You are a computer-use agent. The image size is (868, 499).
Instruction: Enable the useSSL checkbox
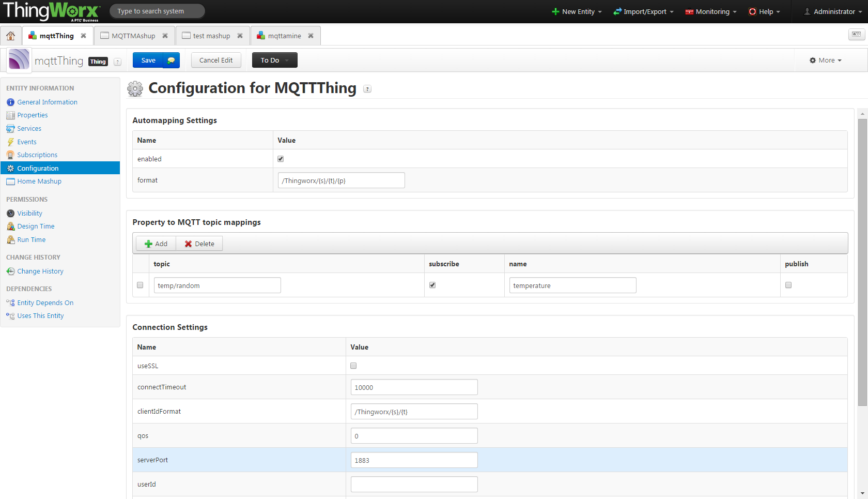click(353, 366)
